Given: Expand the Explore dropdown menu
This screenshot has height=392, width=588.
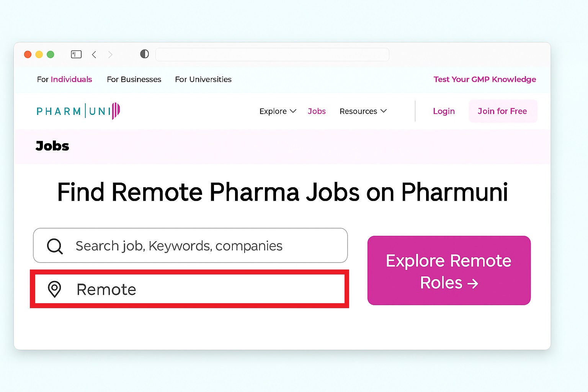Looking at the screenshot, I should click(278, 111).
